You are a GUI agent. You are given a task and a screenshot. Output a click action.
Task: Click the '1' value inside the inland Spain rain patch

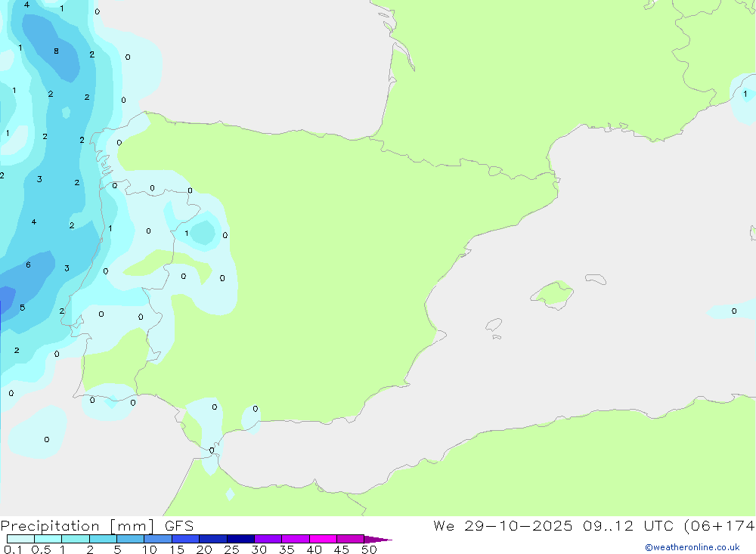click(x=187, y=234)
